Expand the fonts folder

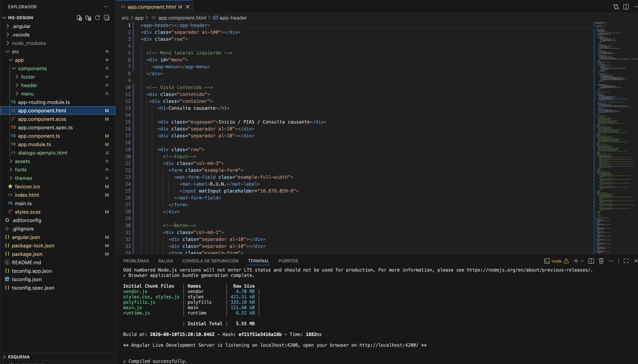57,170
